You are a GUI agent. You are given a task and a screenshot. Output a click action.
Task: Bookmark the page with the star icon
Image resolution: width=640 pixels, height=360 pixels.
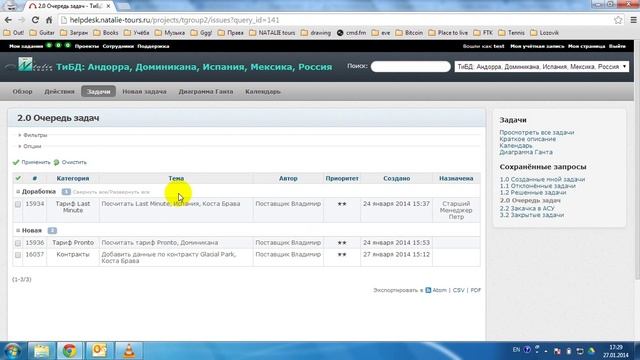(618, 20)
